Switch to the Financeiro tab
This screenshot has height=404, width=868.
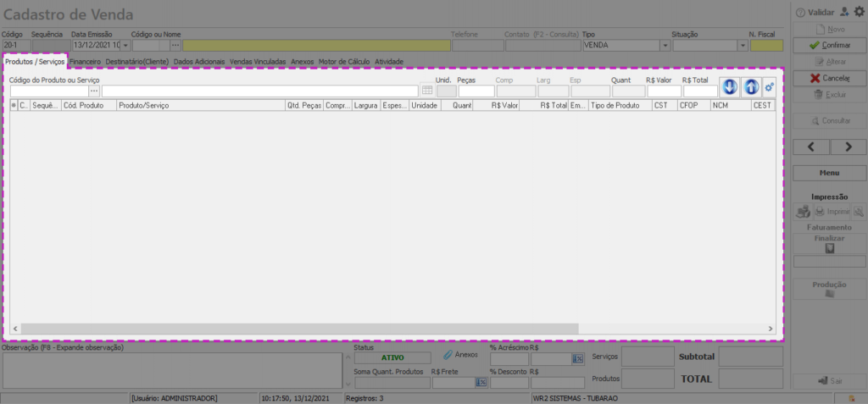[86, 62]
